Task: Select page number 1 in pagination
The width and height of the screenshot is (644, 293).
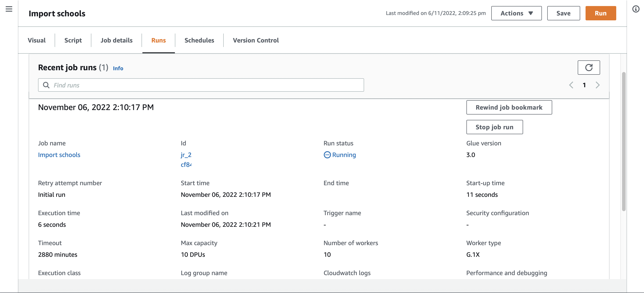Action: pos(584,85)
